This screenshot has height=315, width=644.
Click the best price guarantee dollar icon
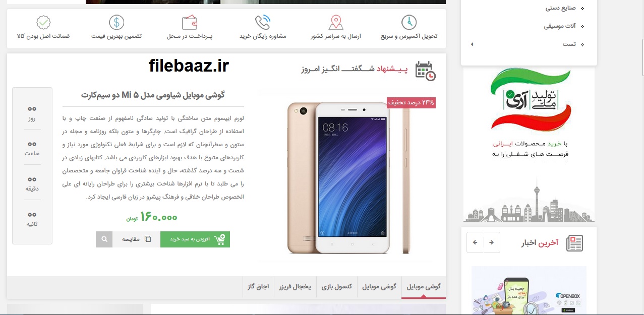point(116,22)
